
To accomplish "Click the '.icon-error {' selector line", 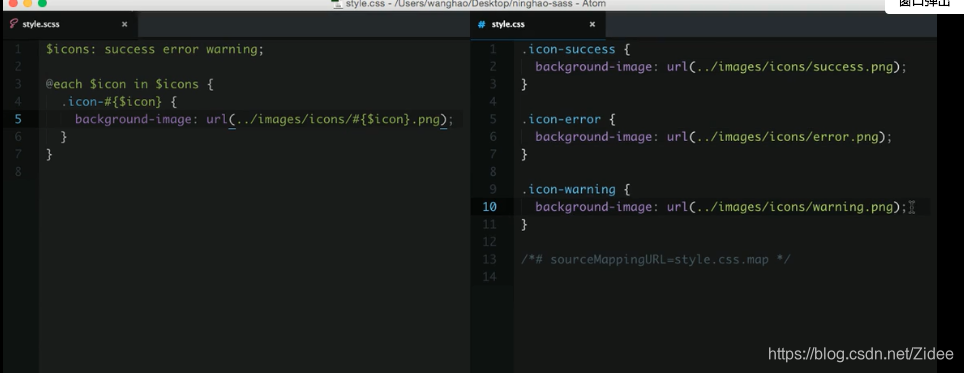I will pyautogui.click(x=568, y=119).
